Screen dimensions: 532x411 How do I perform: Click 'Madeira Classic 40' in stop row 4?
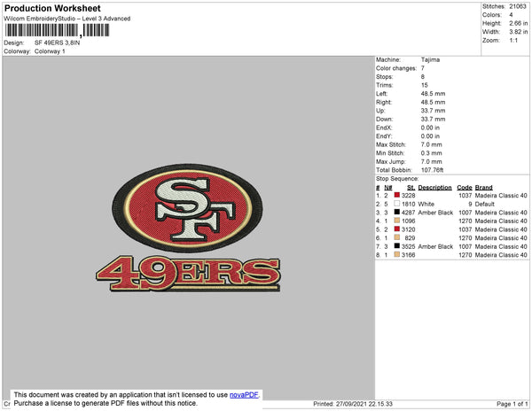pyautogui.click(x=501, y=221)
